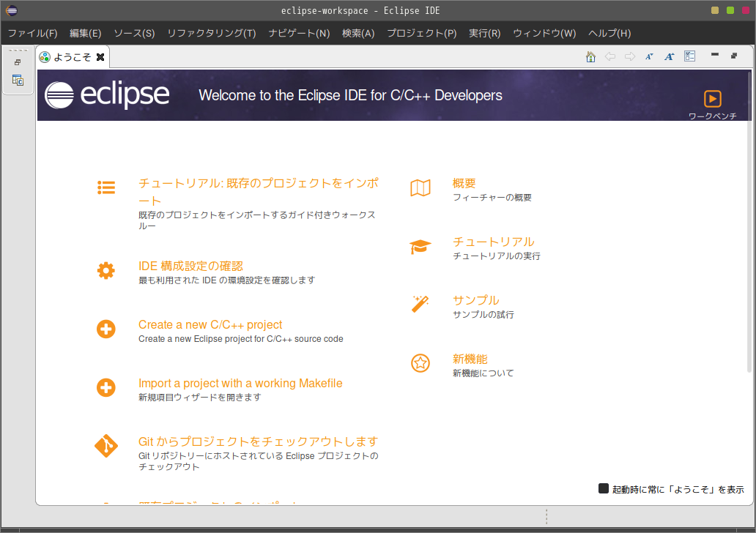Open the サンプル link
Viewport: 756px width, 533px height.
click(475, 299)
